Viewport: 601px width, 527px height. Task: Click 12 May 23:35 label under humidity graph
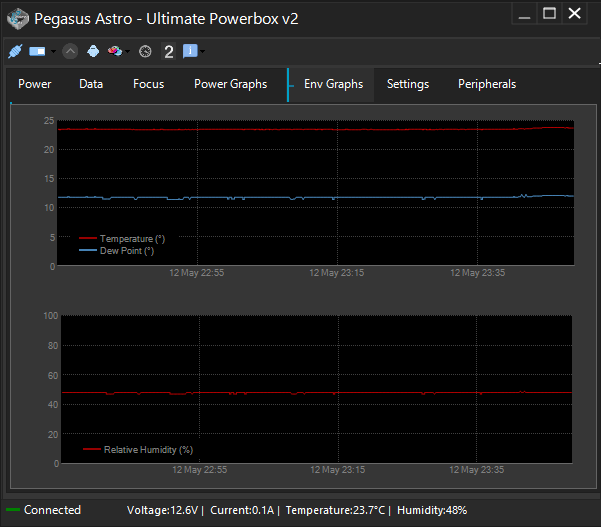point(476,470)
